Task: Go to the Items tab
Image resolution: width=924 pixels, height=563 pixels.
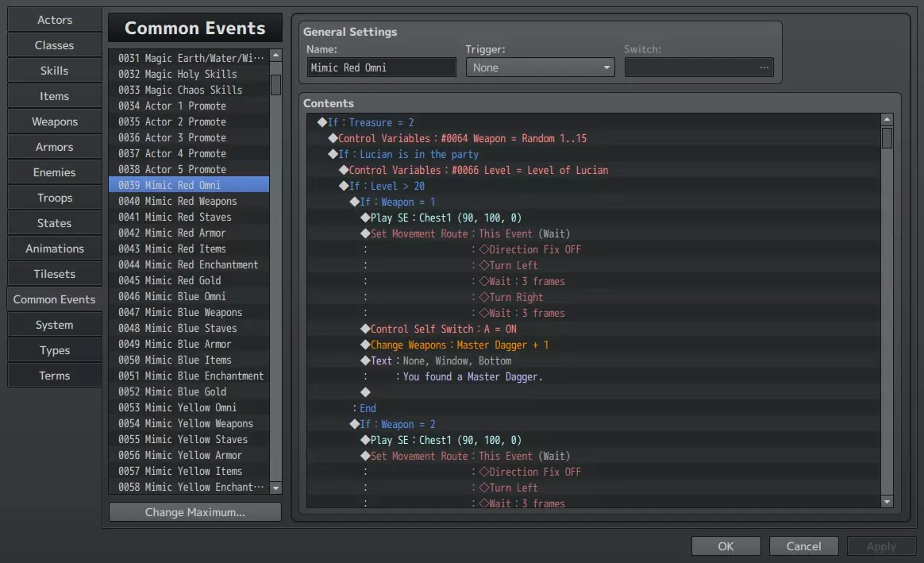Action: 54,96
